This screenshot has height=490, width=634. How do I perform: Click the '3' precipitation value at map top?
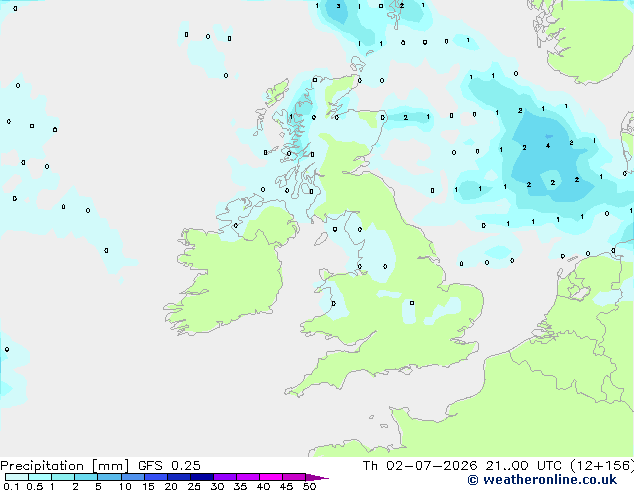[x=338, y=6]
